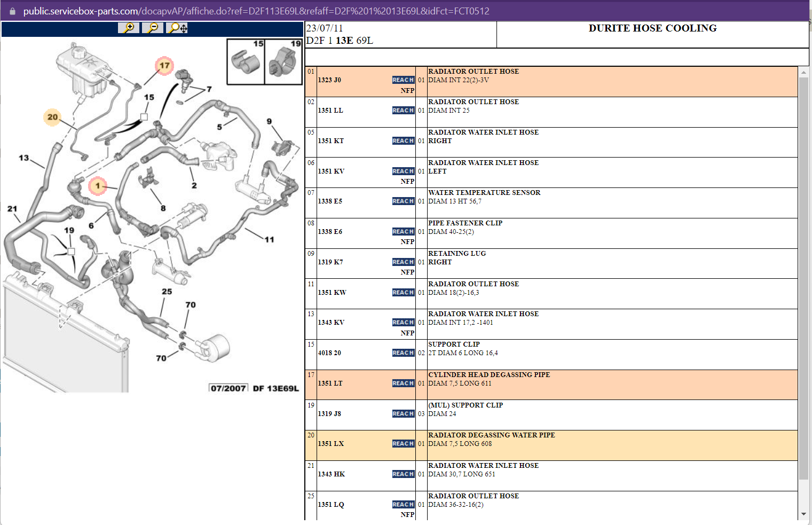Click callout number 9 in the diagram

click(269, 121)
